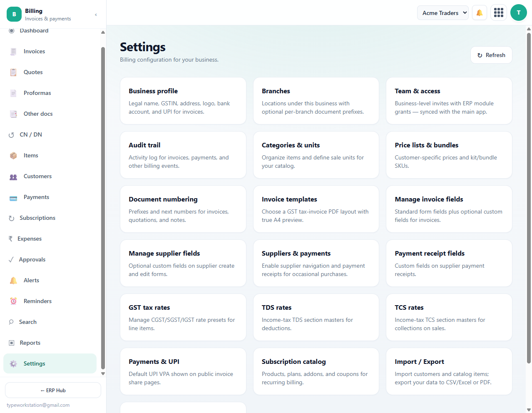532x413 pixels.
Task: Open the Categories & units card
Action: coord(316,155)
